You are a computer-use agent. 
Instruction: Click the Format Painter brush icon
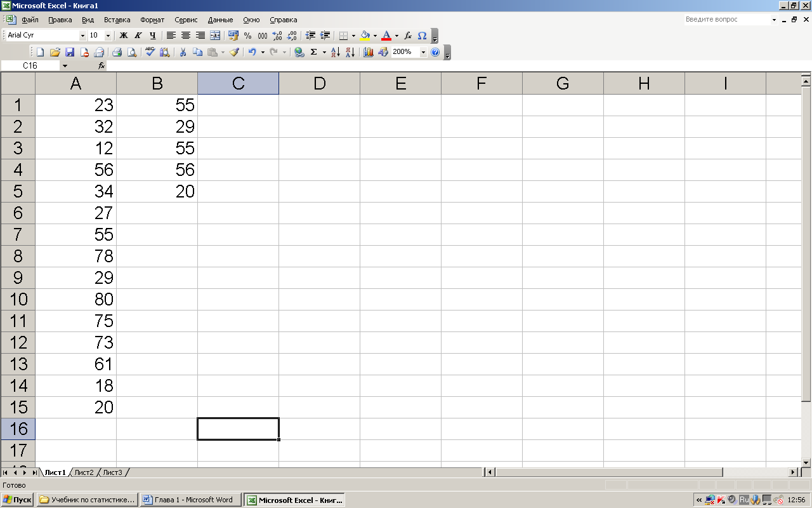pyautogui.click(x=234, y=52)
